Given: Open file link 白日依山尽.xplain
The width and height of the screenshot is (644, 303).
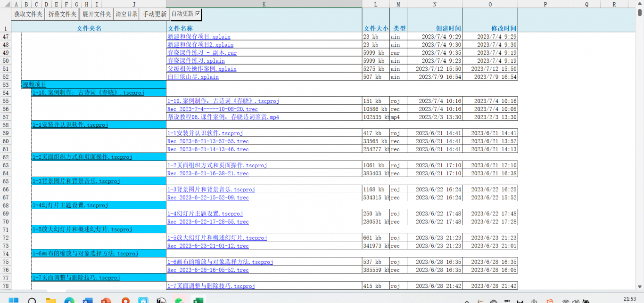Looking at the screenshot, I should click(x=193, y=77).
